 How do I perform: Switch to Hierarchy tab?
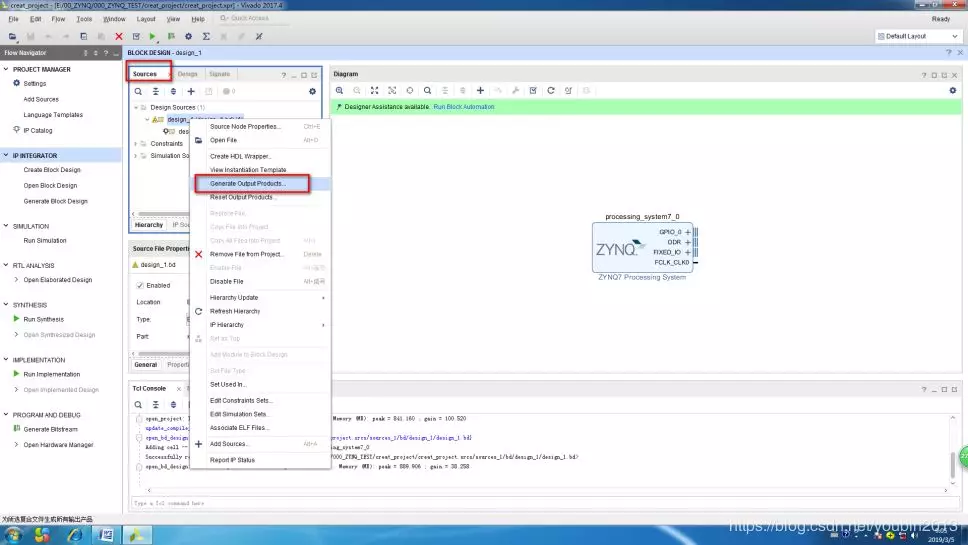[149, 225]
